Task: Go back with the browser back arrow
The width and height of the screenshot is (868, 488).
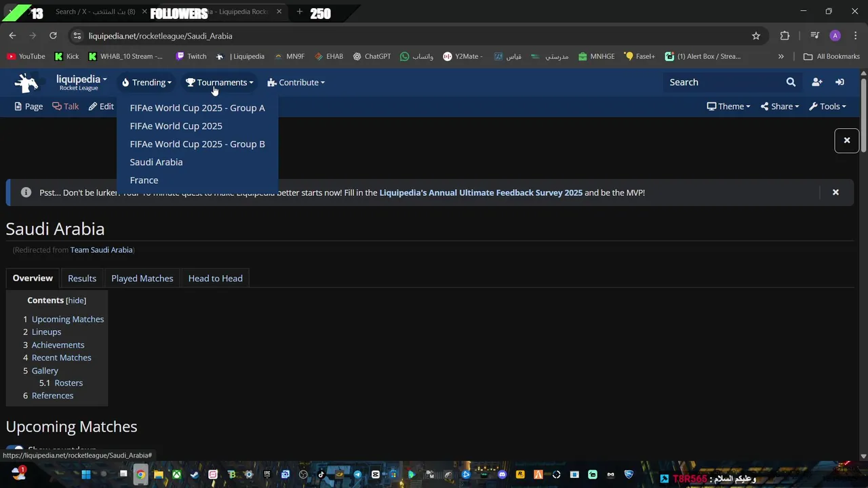Action: (x=12, y=36)
